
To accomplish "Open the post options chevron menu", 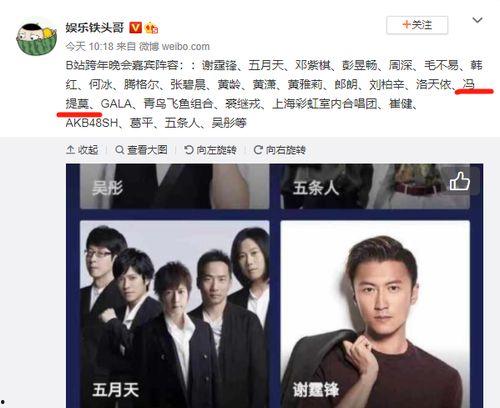I will point(477,21).
